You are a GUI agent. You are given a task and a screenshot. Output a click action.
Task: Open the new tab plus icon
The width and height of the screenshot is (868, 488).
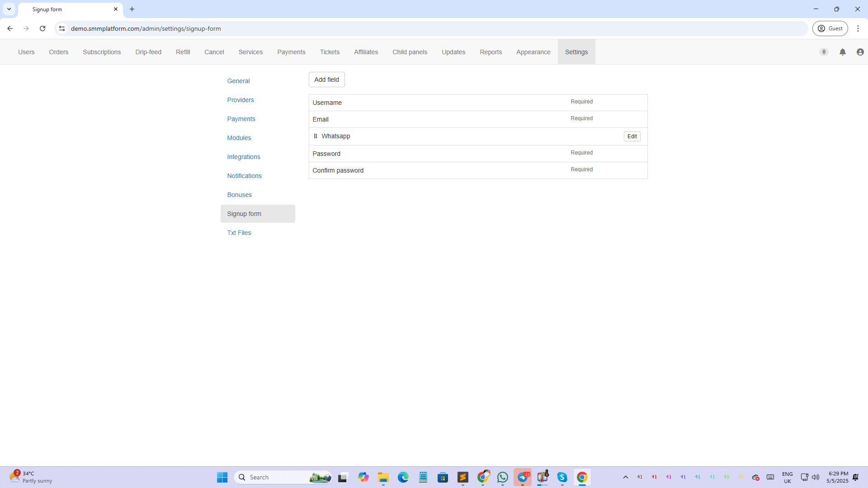click(132, 9)
